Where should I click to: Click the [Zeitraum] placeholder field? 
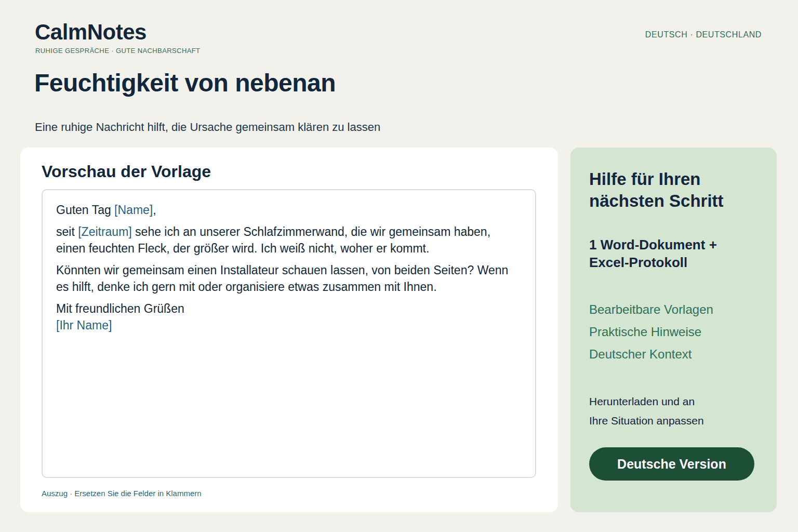pyautogui.click(x=105, y=232)
